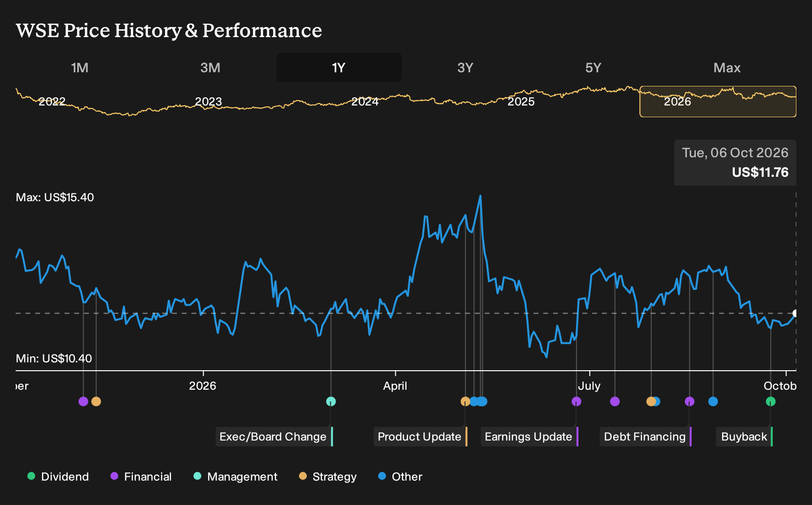Switch to the 3Y time range tab

(x=465, y=67)
